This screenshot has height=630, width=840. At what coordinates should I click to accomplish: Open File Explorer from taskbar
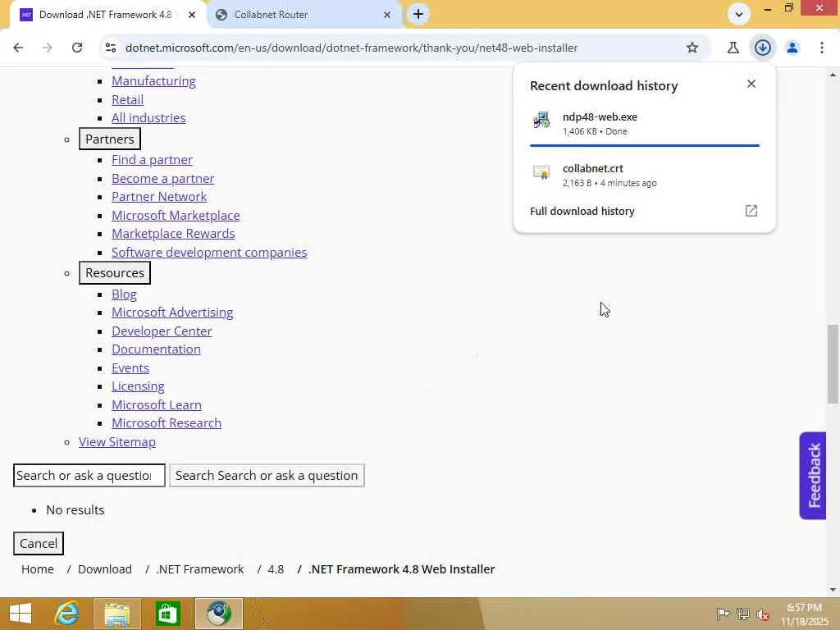(x=116, y=614)
